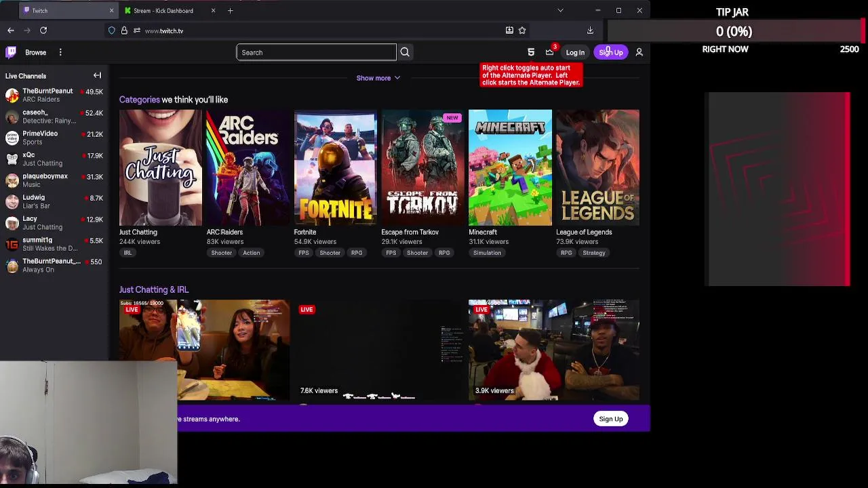Screen dimensions: 868x488
Task: Bookmark this page with the star icon
Action: pyautogui.click(x=522, y=30)
